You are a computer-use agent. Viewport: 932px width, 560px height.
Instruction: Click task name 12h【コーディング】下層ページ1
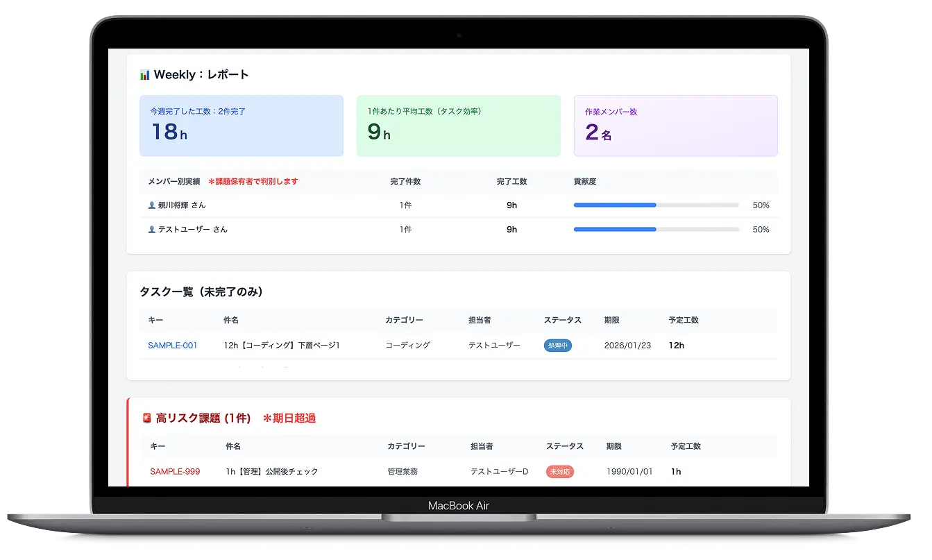282,346
